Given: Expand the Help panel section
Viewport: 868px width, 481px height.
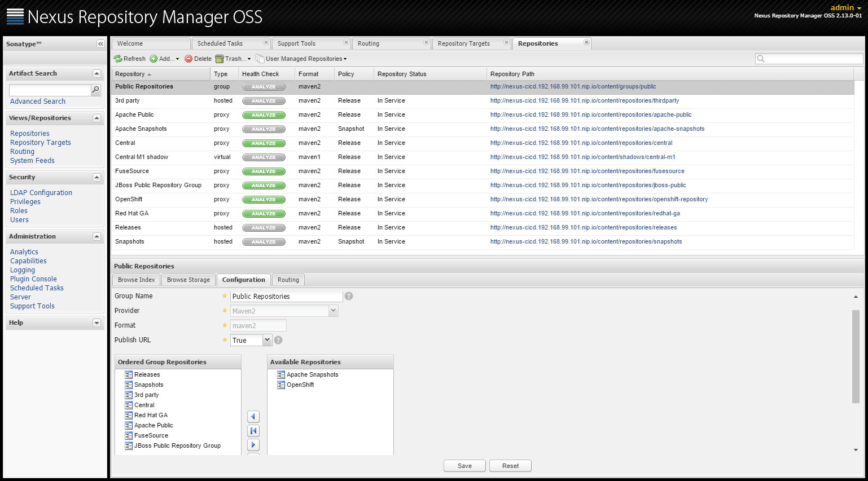Looking at the screenshot, I should (x=97, y=323).
